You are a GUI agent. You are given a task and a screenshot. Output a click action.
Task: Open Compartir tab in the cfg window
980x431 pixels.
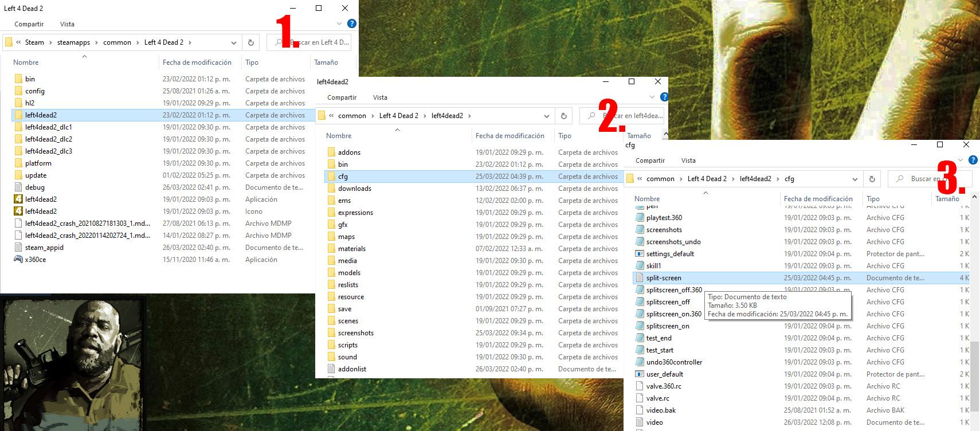[650, 160]
